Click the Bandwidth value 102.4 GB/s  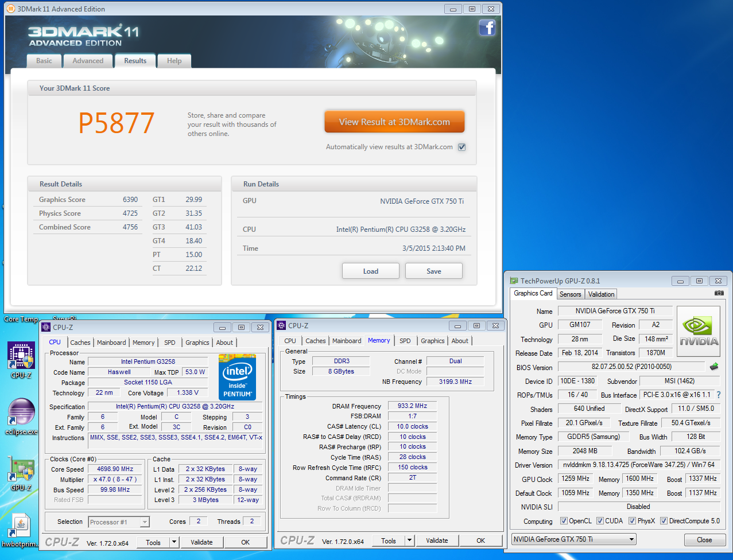coord(690,451)
